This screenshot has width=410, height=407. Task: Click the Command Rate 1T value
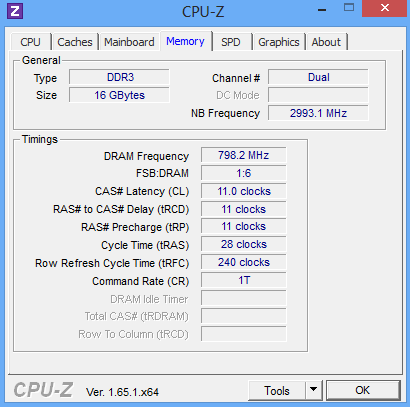(x=244, y=280)
